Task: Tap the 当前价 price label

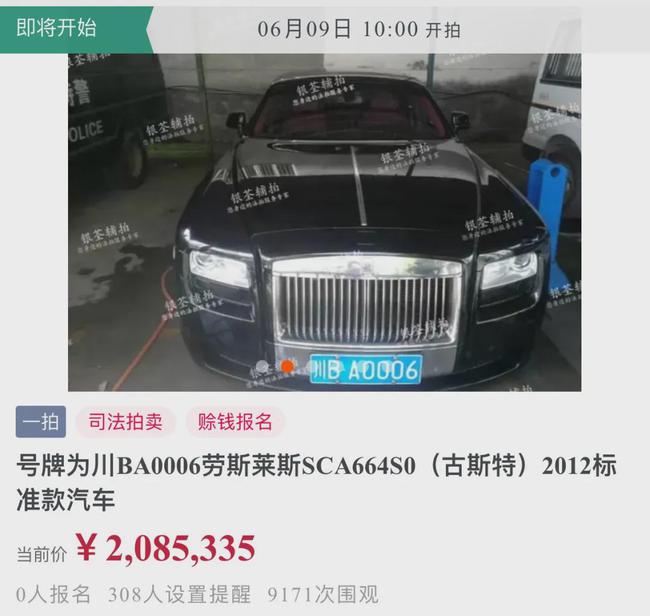Action: 41,554
